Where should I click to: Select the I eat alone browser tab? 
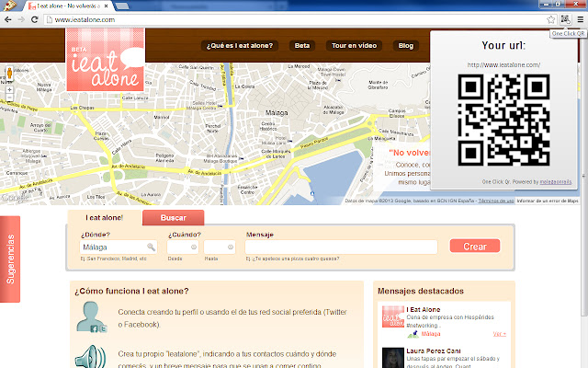point(68,6)
